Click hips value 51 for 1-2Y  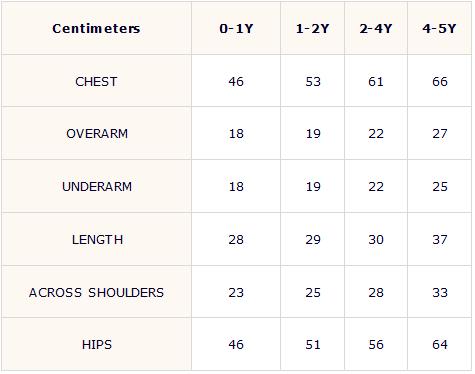[x=313, y=345]
